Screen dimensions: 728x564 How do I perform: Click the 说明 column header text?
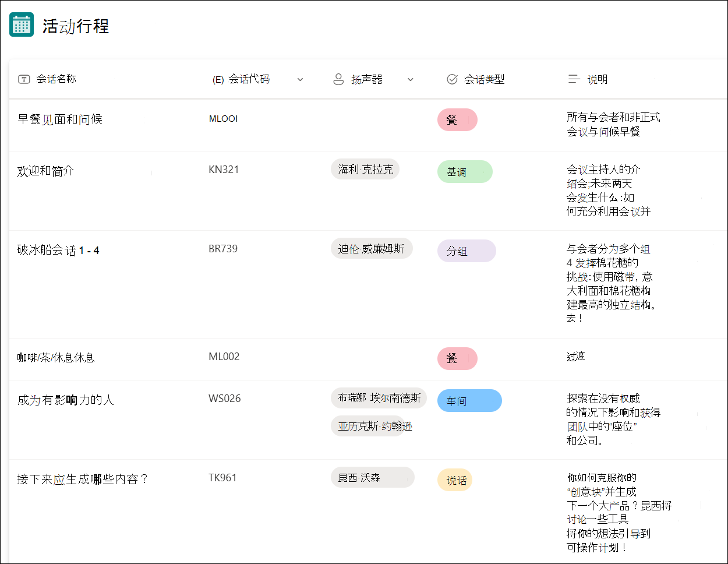point(598,79)
